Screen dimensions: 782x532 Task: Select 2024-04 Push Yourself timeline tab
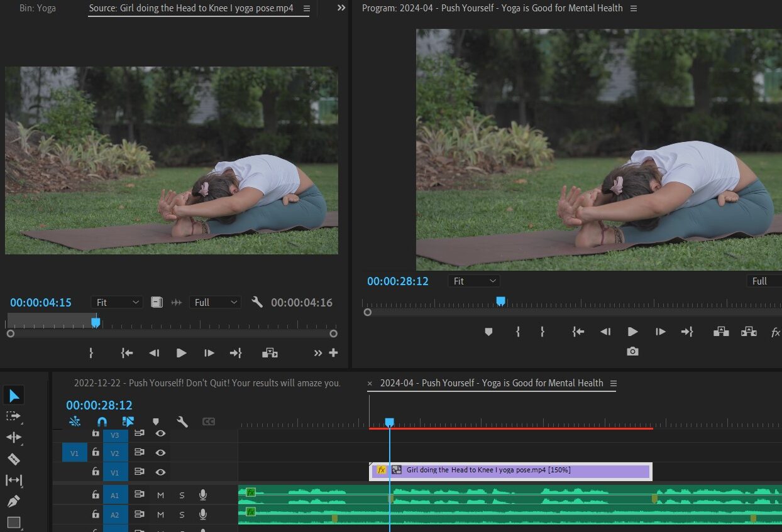tap(492, 383)
